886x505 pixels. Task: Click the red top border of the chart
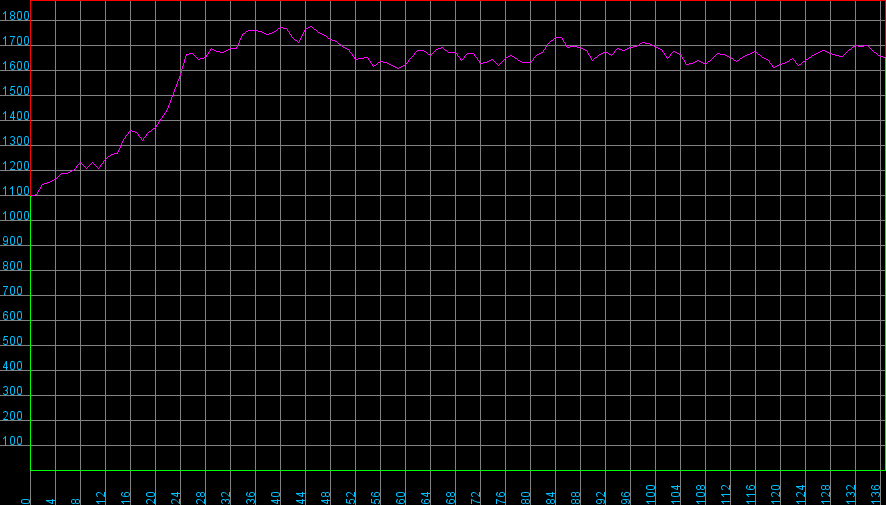(450, 1)
